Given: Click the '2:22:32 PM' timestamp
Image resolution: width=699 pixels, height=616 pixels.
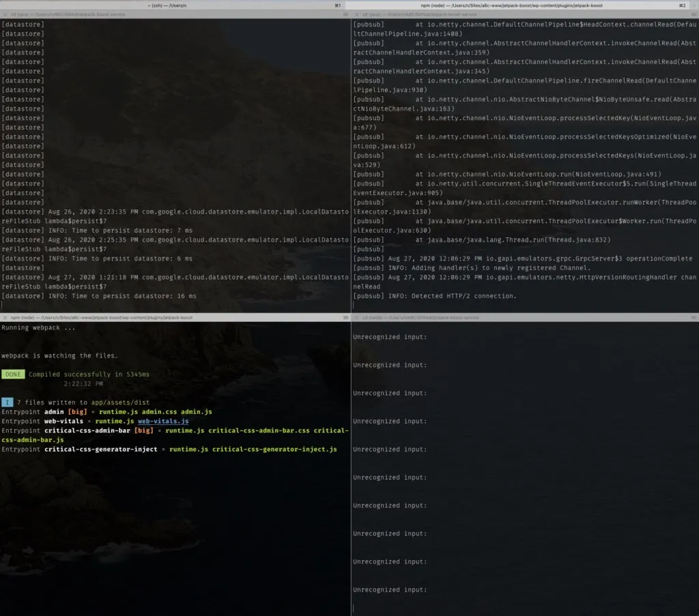Looking at the screenshot, I should point(83,383).
